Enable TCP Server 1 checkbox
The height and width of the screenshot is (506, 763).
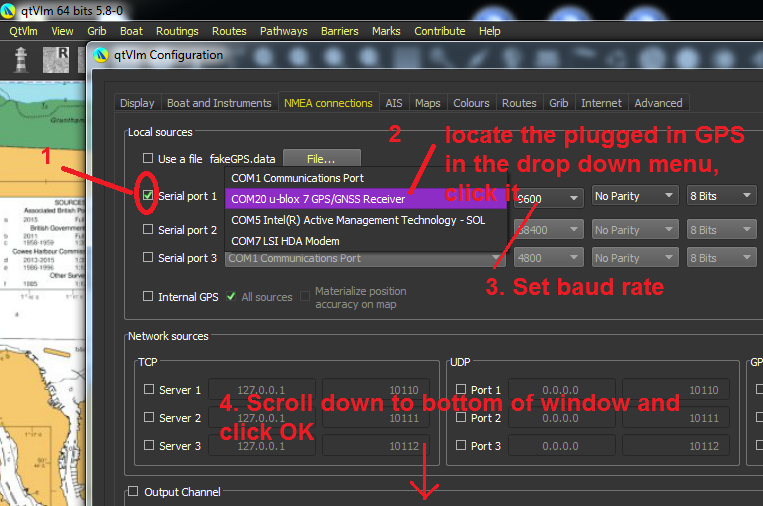(x=149, y=390)
